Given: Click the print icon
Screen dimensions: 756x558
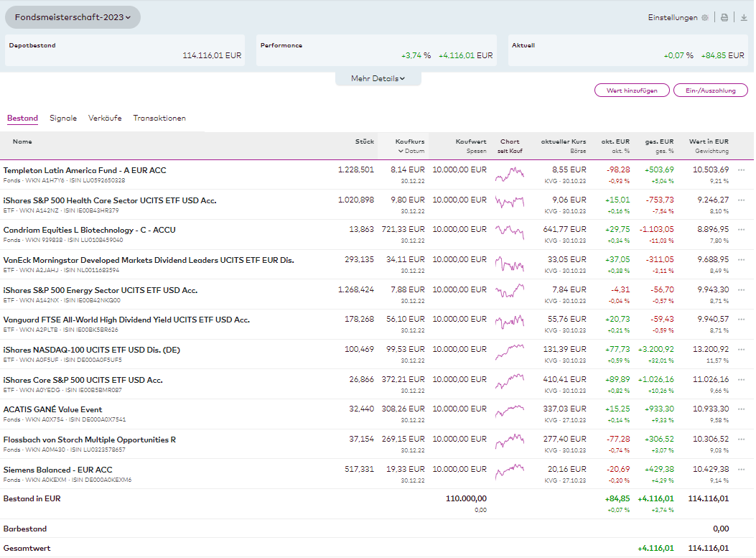Looking at the screenshot, I should (x=724, y=18).
